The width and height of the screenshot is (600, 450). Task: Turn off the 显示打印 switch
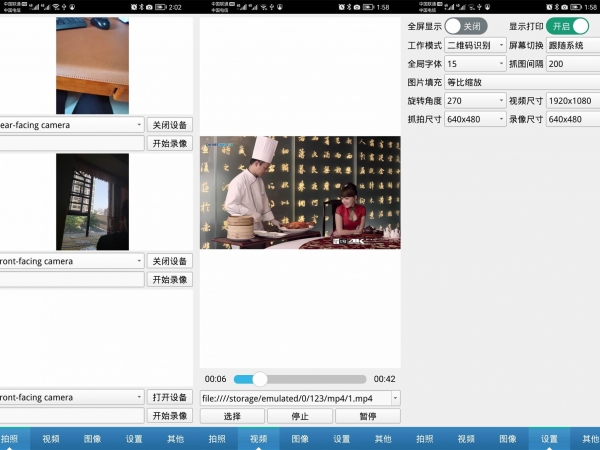pyautogui.click(x=567, y=26)
